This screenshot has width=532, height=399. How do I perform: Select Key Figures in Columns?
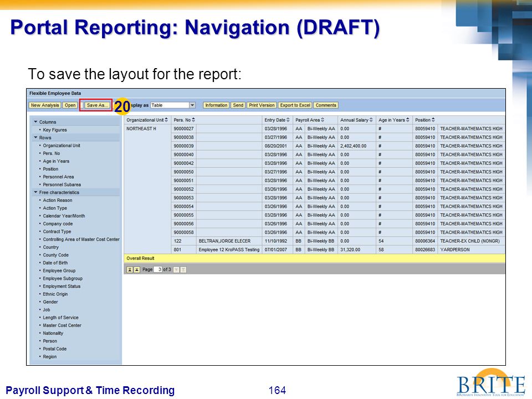[x=55, y=130]
